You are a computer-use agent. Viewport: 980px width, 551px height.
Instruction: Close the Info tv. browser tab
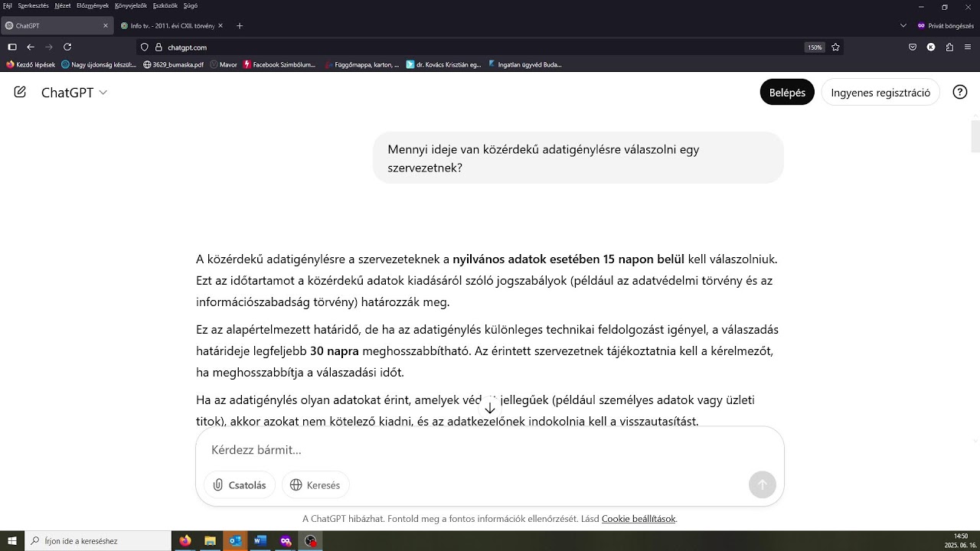click(x=221, y=25)
